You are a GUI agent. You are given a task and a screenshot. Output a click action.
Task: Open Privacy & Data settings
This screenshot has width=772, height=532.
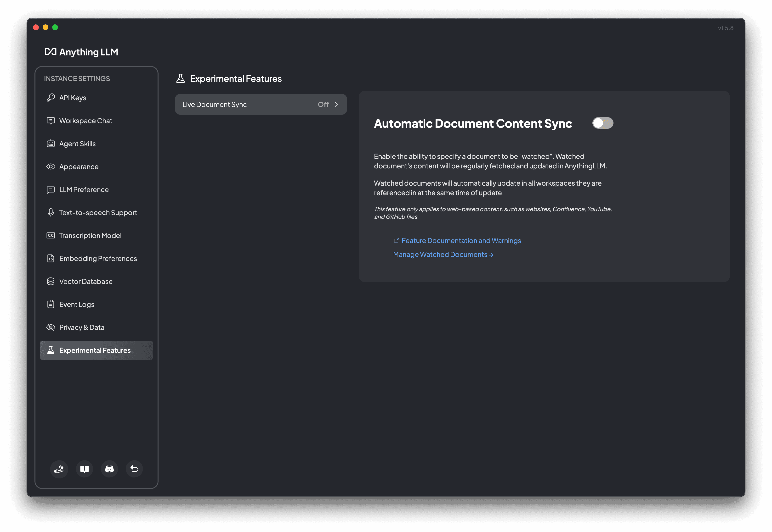82,327
